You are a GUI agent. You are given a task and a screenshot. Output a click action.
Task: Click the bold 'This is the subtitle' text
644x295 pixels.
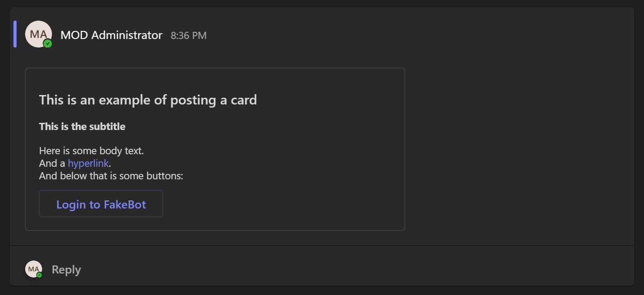(82, 126)
